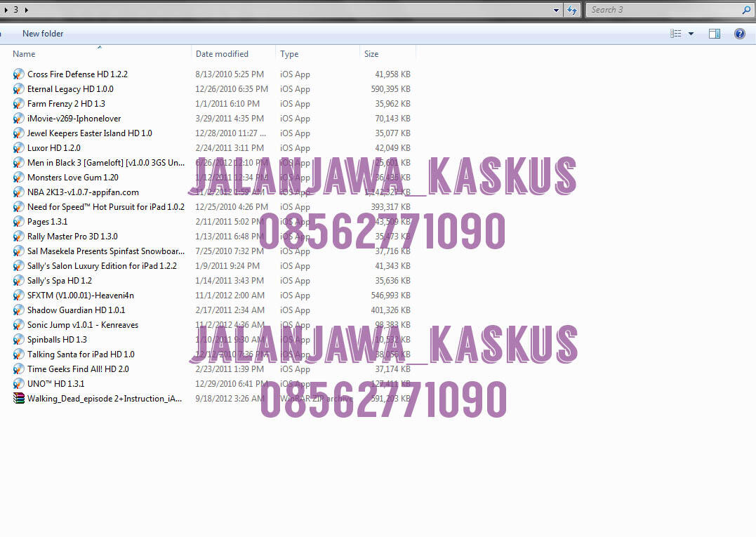Click the Luxor HD 1.2.0 file icon

[x=18, y=148]
